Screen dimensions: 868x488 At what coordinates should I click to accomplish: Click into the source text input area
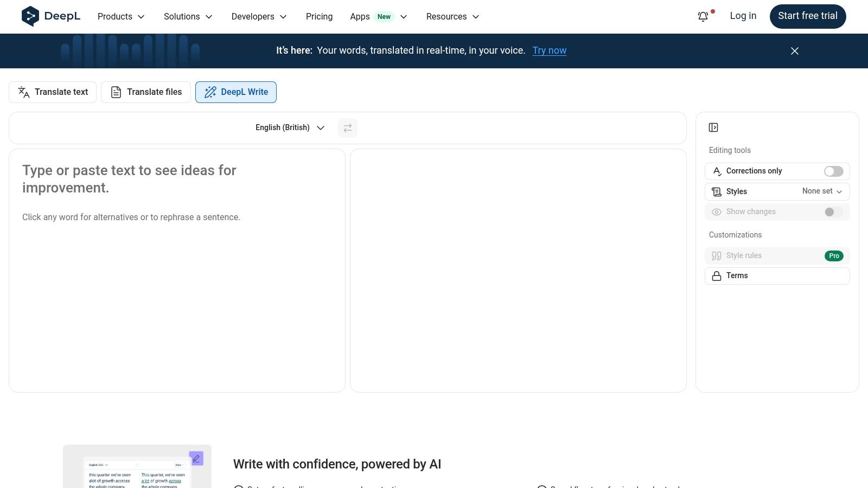click(x=177, y=271)
